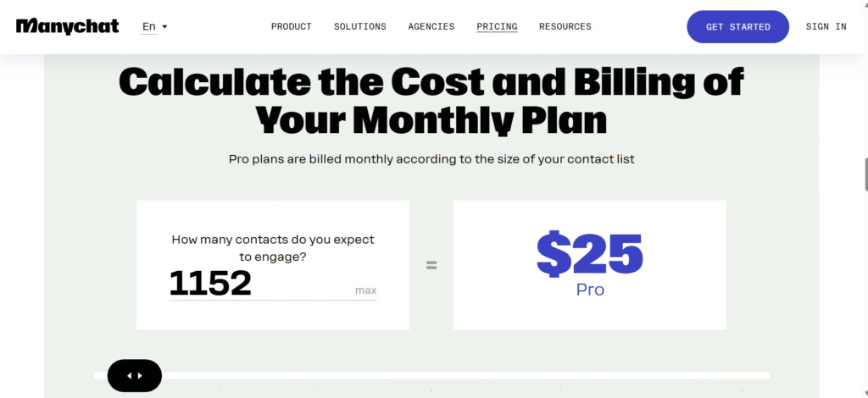Screen dimensions: 868x398
Task: Select the PRICING nav item
Action: pos(497,26)
